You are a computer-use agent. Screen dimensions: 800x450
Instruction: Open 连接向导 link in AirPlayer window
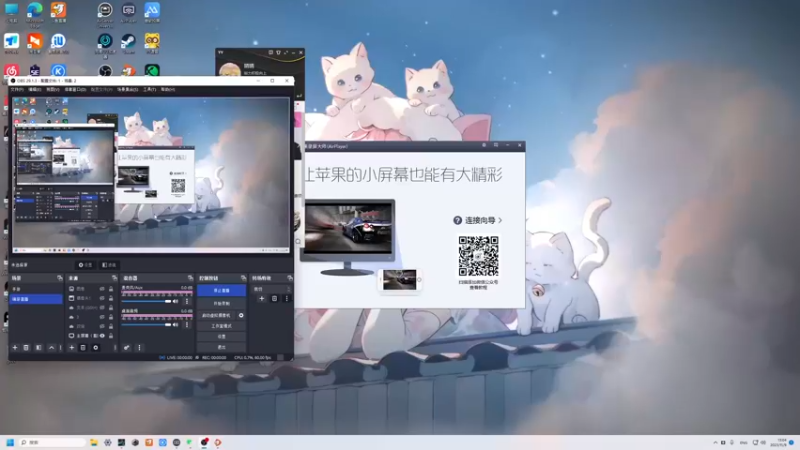click(480, 220)
